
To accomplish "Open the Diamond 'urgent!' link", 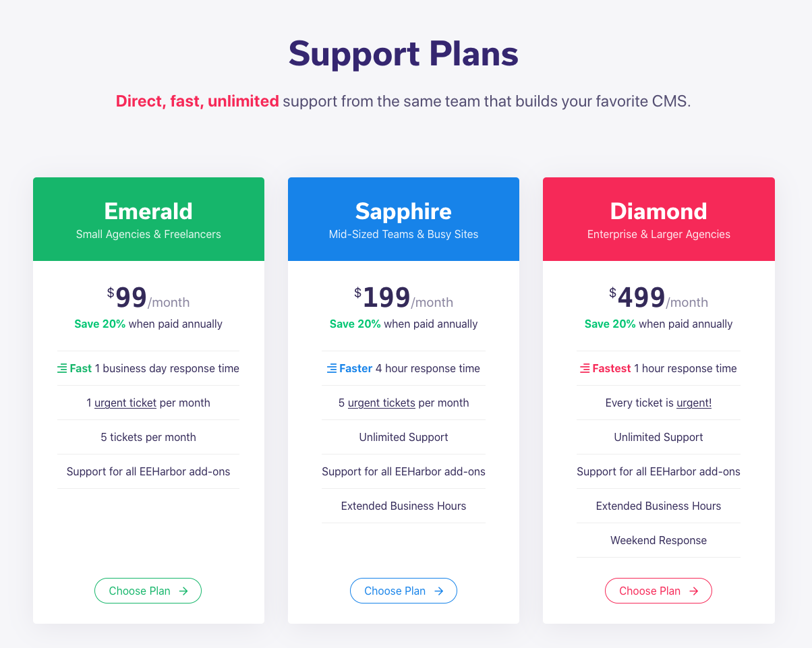I will pyautogui.click(x=694, y=403).
